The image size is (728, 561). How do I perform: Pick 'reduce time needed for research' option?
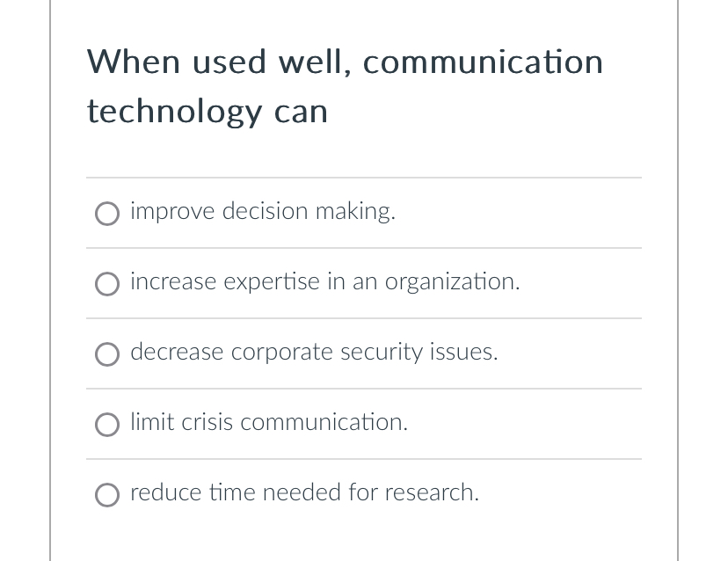point(107,495)
